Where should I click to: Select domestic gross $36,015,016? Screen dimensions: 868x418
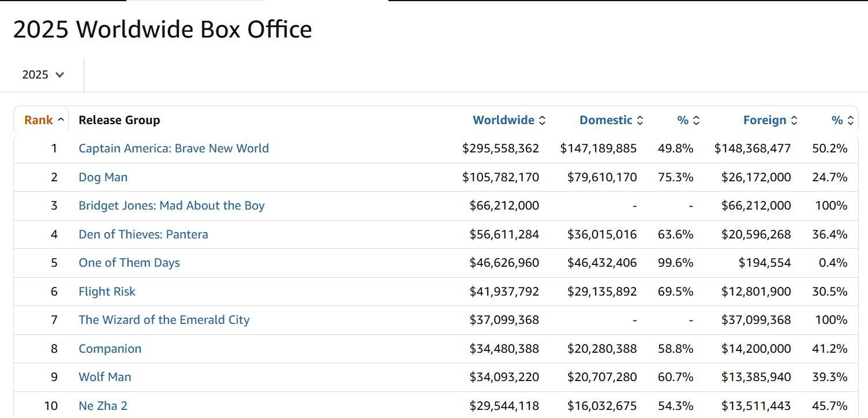tap(602, 234)
